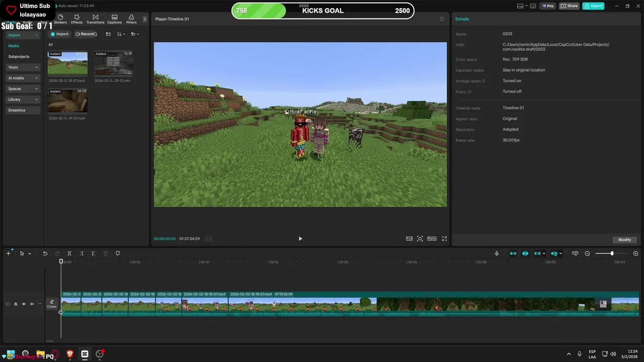Click the Modify button in Details
644x362 pixels.
tap(624, 240)
